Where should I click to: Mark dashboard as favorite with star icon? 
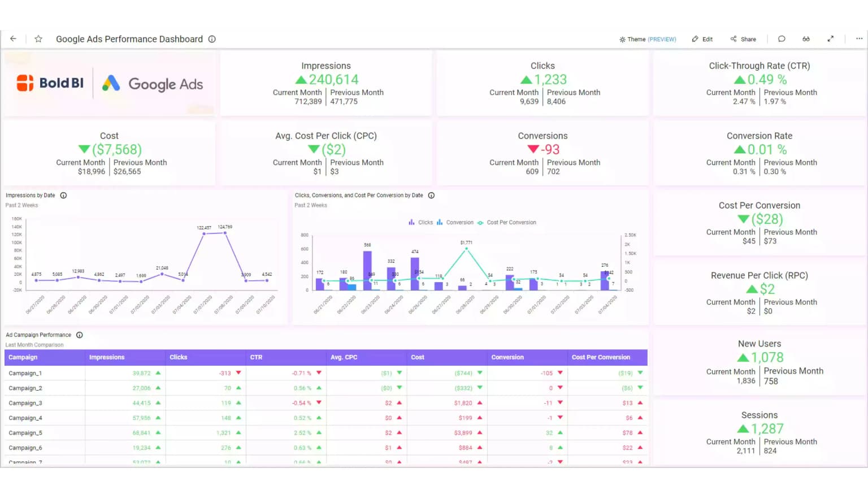[38, 39]
